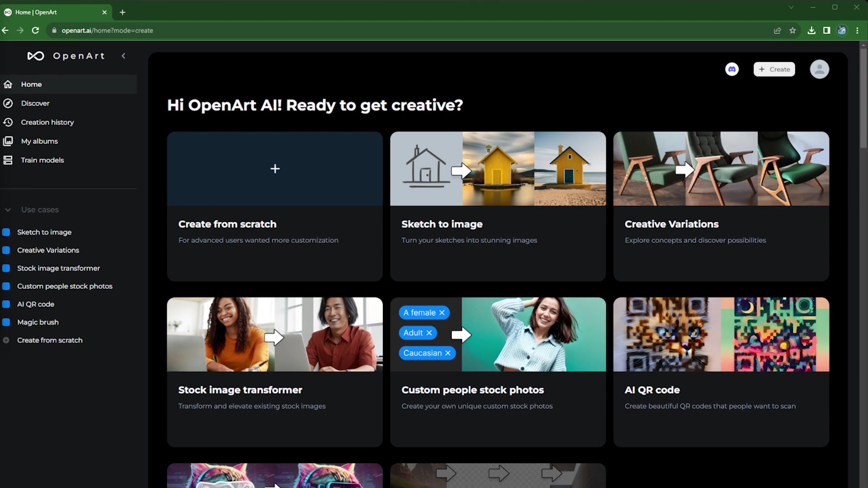Go to Discover in the sidebar menu
The width and height of the screenshot is (868, 488).
68,103
